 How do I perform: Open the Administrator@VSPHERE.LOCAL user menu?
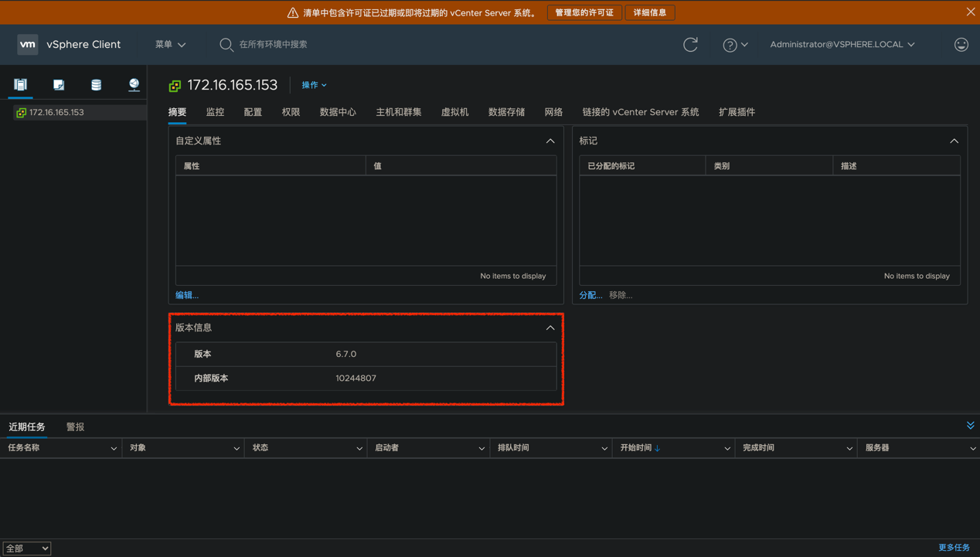pyautogui.click(x=842, y=45)
